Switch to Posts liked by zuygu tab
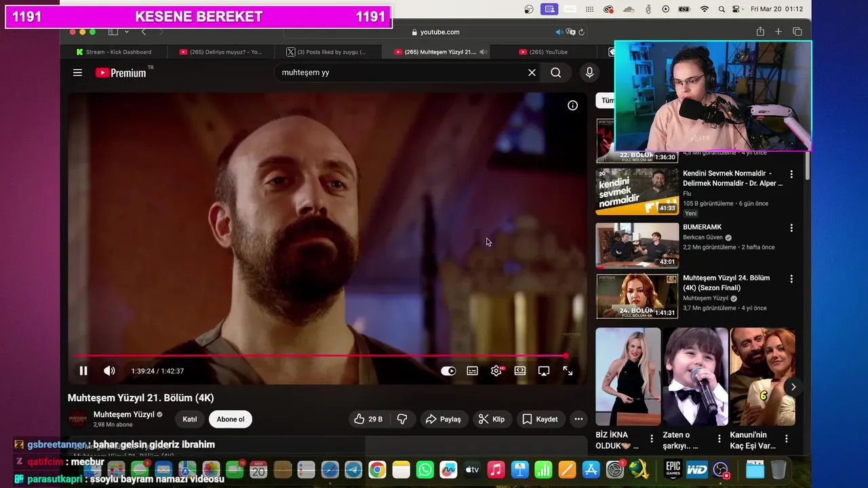Screen dimensions: 868x488 327,52
